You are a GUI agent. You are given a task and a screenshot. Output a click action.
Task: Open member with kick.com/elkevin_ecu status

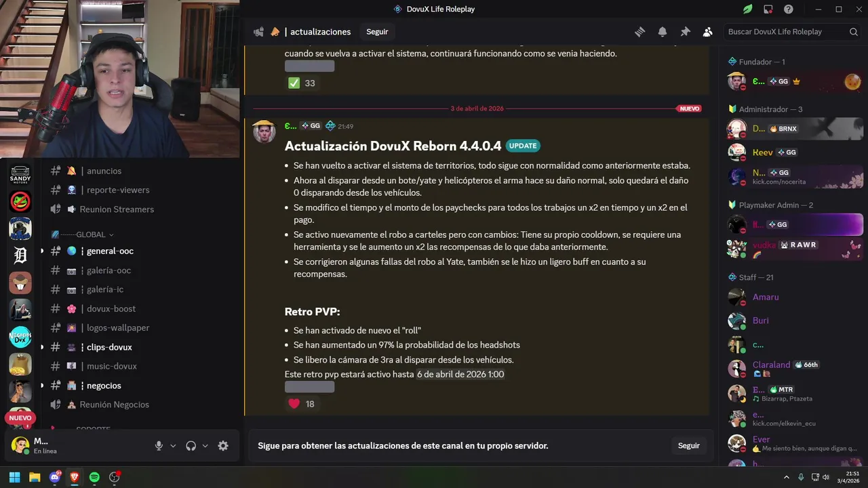click(x=795, y=418)
